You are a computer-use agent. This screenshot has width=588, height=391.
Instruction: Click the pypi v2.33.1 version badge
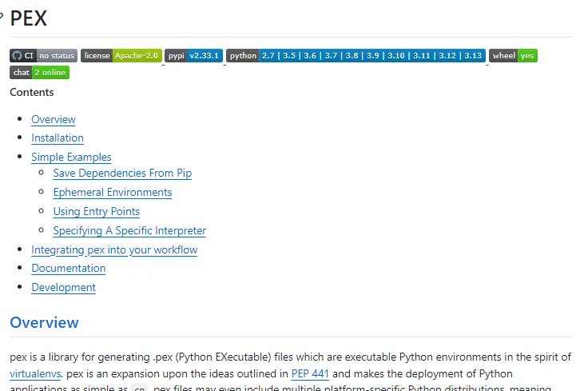pos(193,55)
